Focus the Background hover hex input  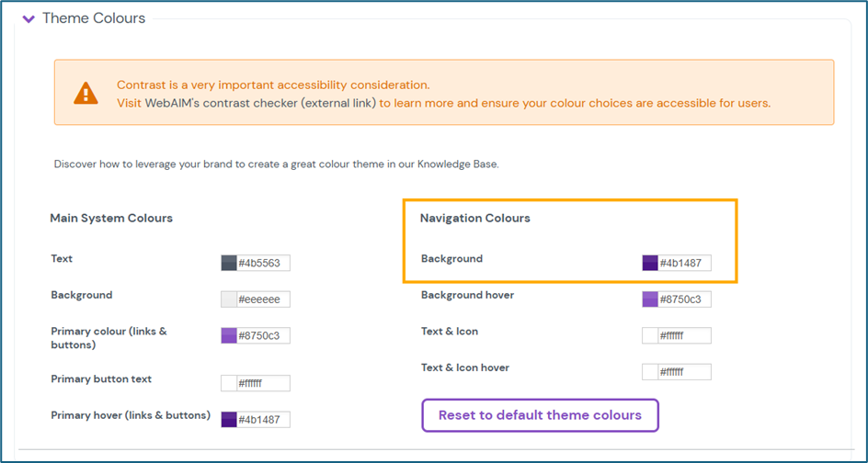tap(684, 299)
